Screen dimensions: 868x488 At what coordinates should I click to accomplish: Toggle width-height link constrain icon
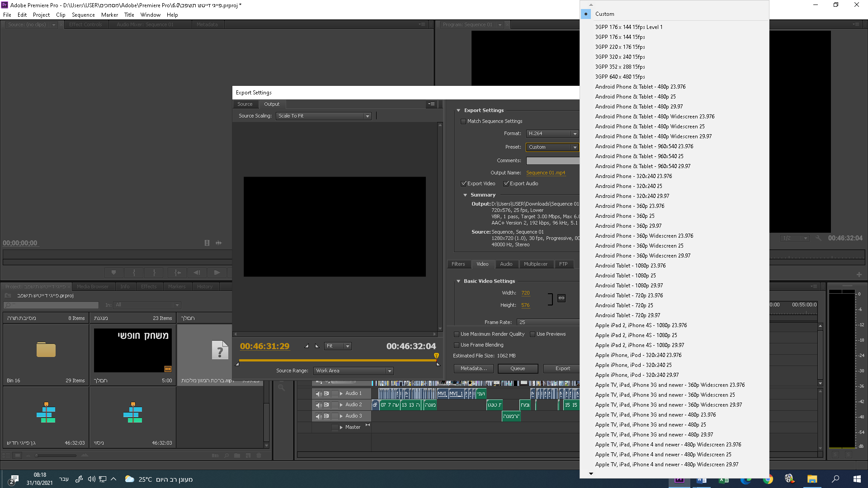(561, 298)
